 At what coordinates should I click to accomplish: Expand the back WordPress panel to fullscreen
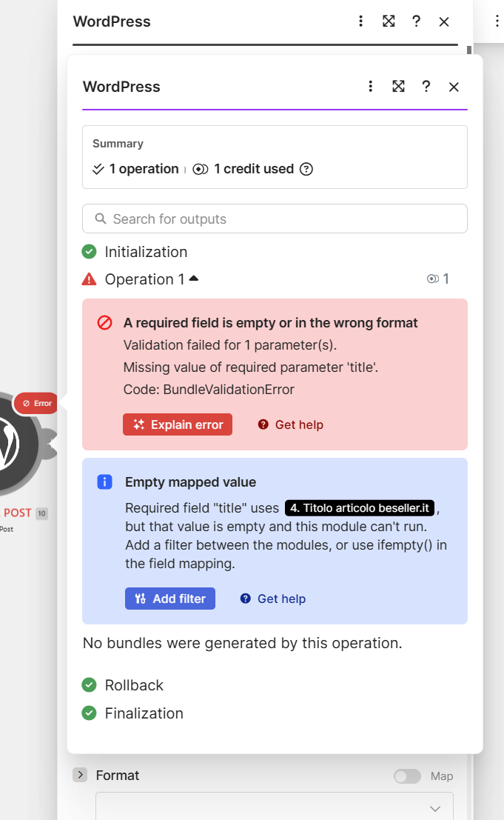(389, 21)
